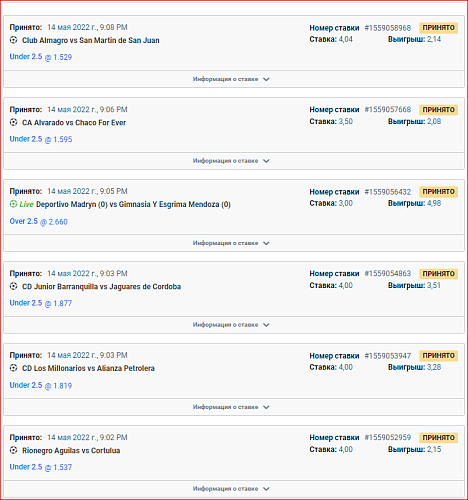Screen dimensions: 468x500
Task: Click soccer icon beside Rionegro Aguilas match
Action: 13,450
